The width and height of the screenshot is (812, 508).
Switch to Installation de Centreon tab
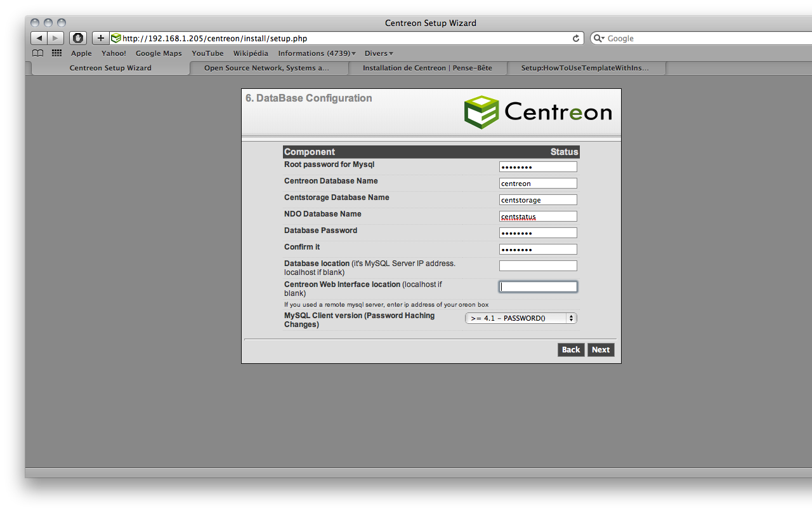428,68
